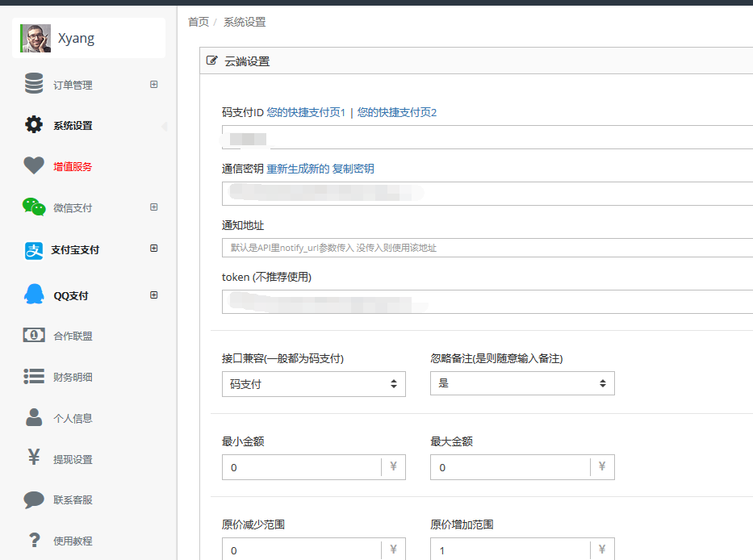Click the database icon beside 订单管理

(34, 84)
